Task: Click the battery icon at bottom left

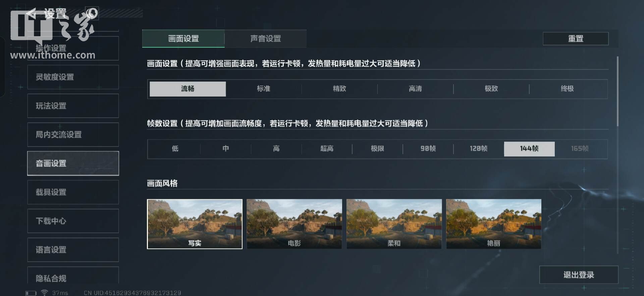Action: click(x=31, y=293)
